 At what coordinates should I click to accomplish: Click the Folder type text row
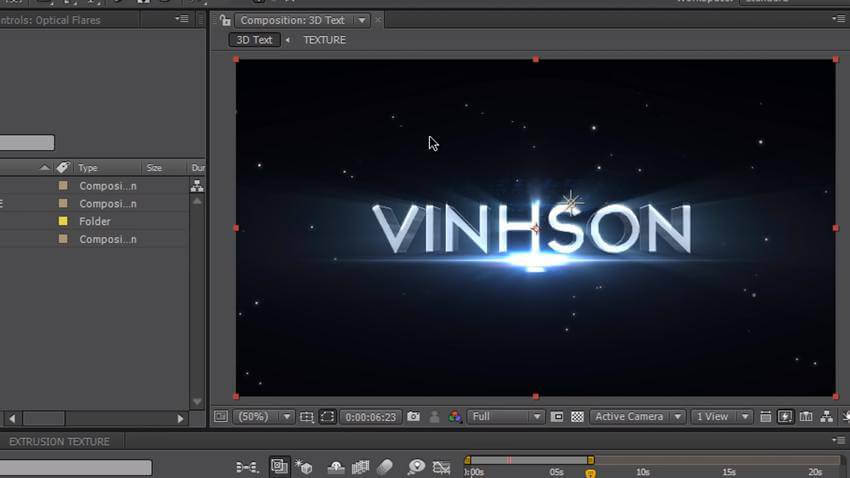(95, 221)
